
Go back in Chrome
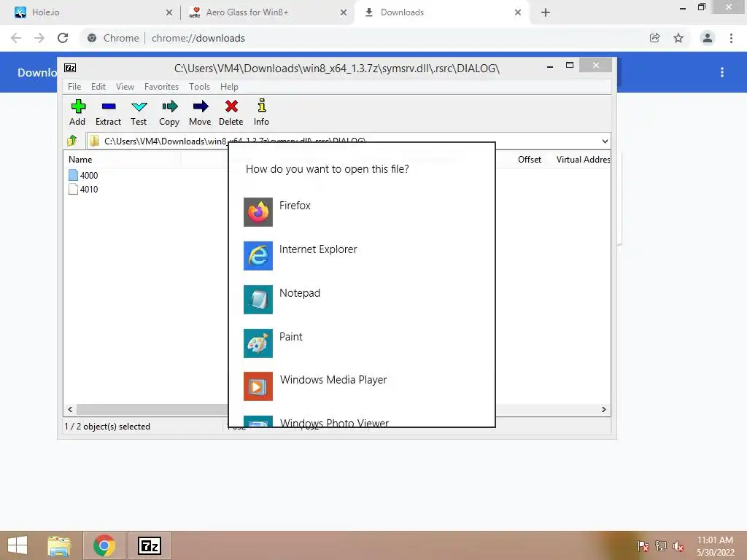pos(16,38)
